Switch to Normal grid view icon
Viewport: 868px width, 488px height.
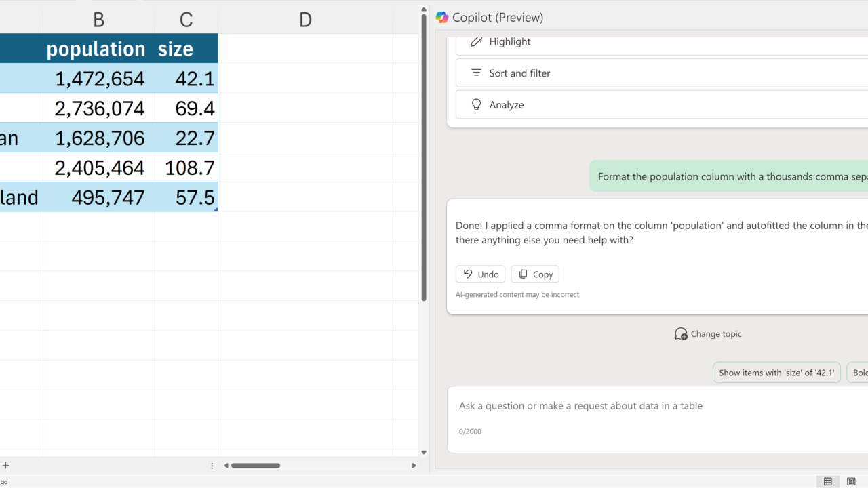point(827,481)
